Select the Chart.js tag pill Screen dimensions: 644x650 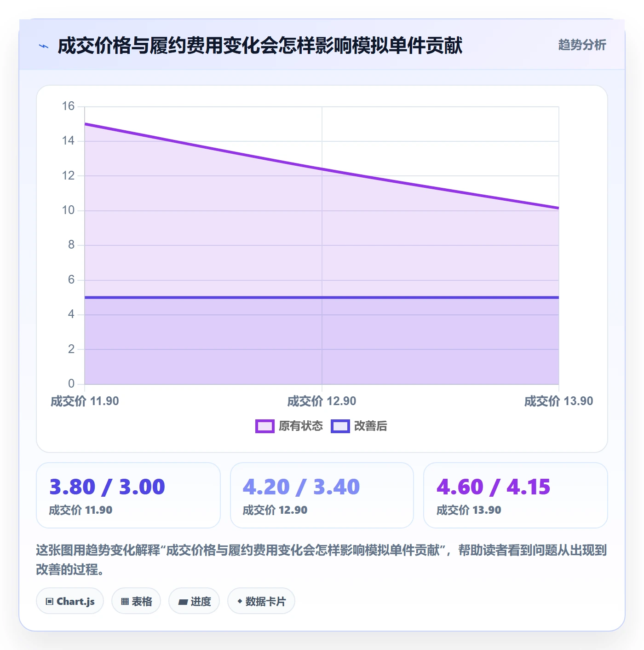(70, 601)
